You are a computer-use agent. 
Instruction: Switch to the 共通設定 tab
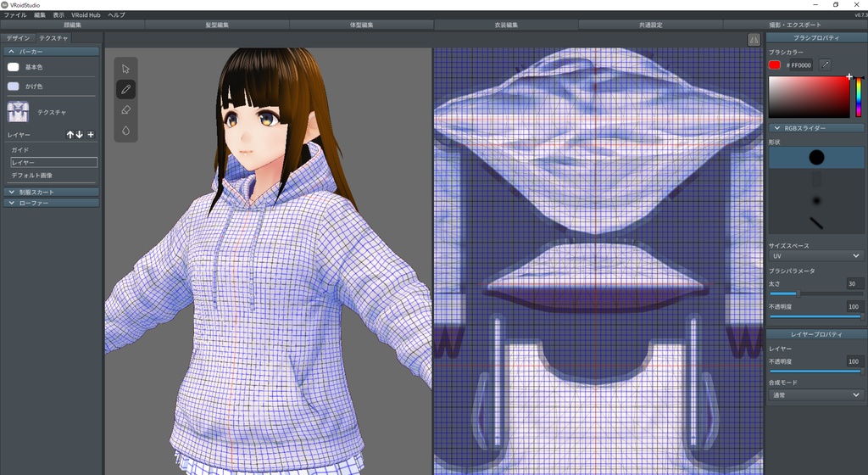650,25
